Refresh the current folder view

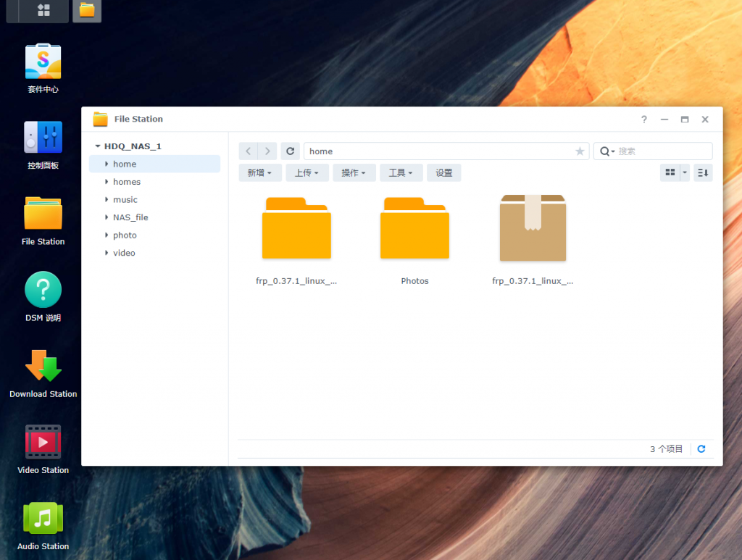(290, 151)
